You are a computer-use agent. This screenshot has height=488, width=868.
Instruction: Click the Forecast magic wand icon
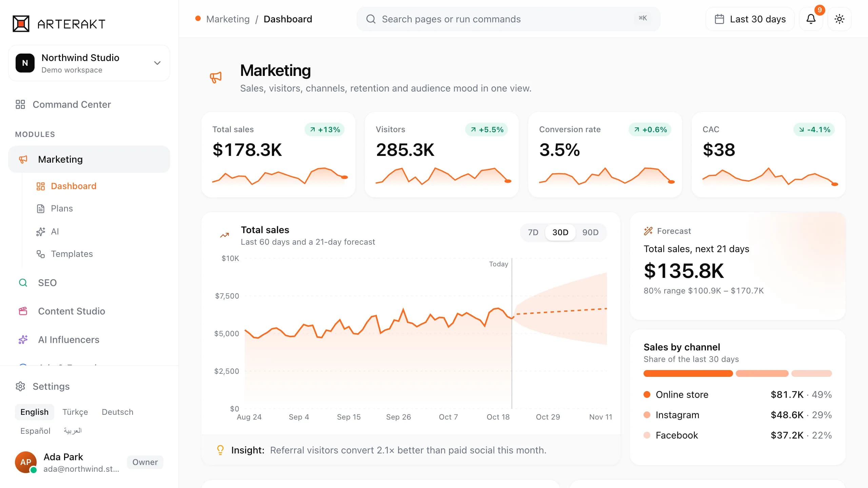coord(648,231)
